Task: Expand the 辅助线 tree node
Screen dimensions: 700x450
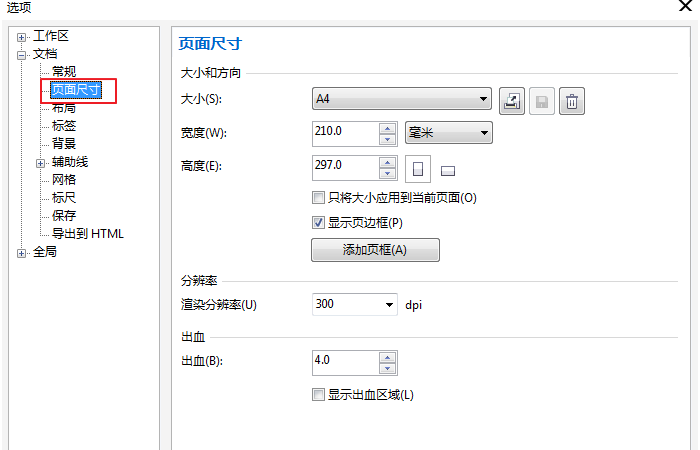Action: pyautogui.click(x=41, y=162)
